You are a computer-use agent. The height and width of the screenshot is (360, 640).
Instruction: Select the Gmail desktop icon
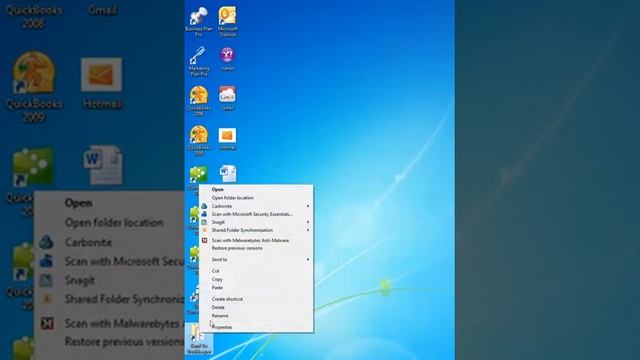point(227,98)
